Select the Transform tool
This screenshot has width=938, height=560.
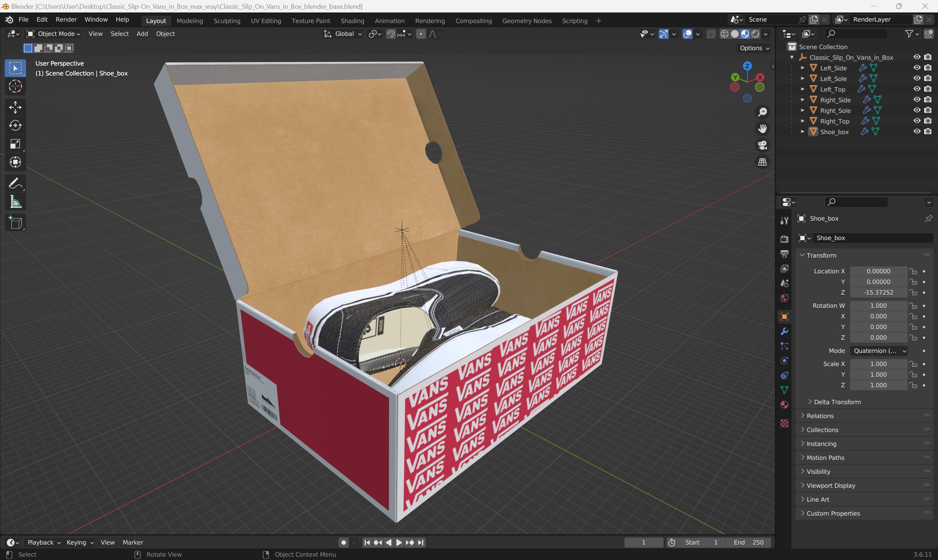15,162
